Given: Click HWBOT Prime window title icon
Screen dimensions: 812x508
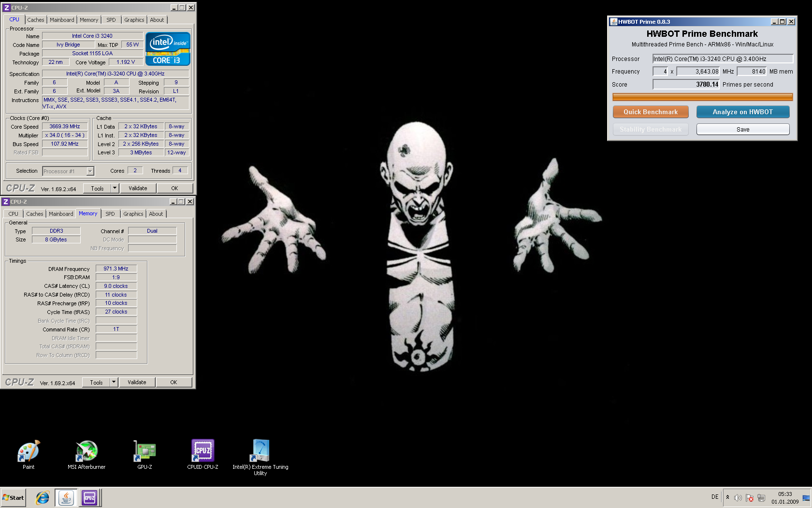Looking at the screenshot, I should click(x=614, y=22).
